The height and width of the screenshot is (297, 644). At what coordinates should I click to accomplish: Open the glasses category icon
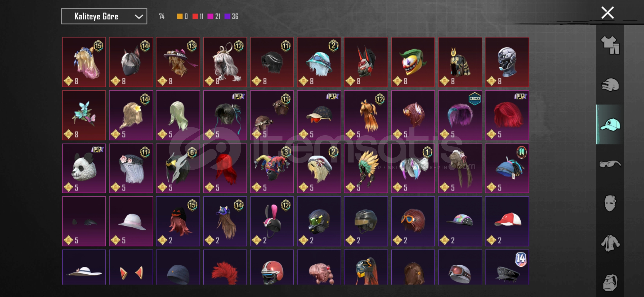610,164
